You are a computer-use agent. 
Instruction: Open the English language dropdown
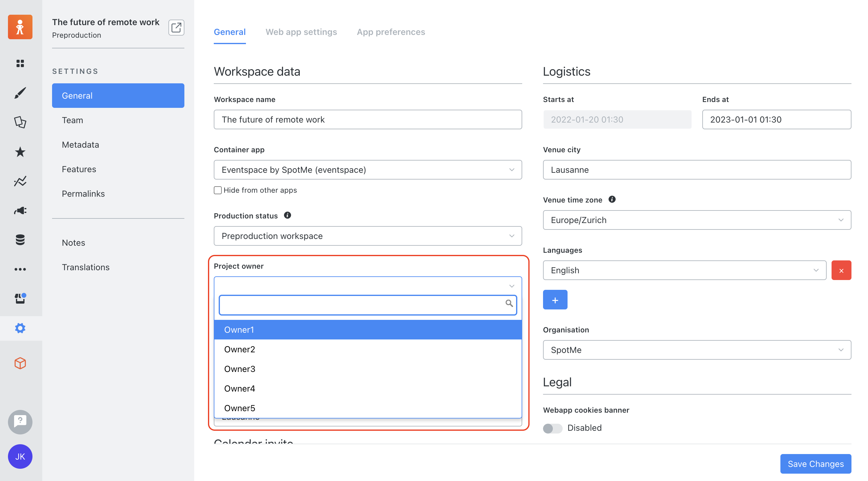(x=685, y=270)
